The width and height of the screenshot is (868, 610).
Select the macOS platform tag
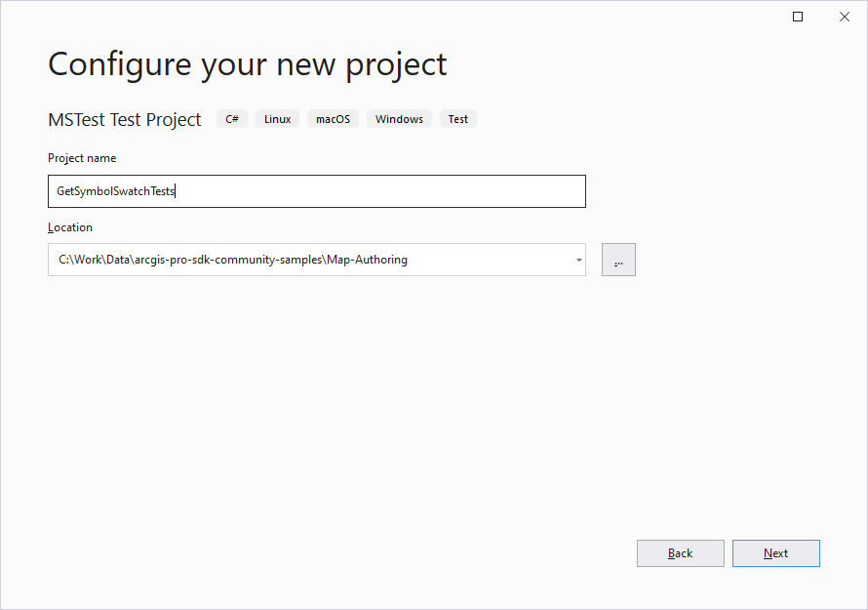click(x=333, y=118)
